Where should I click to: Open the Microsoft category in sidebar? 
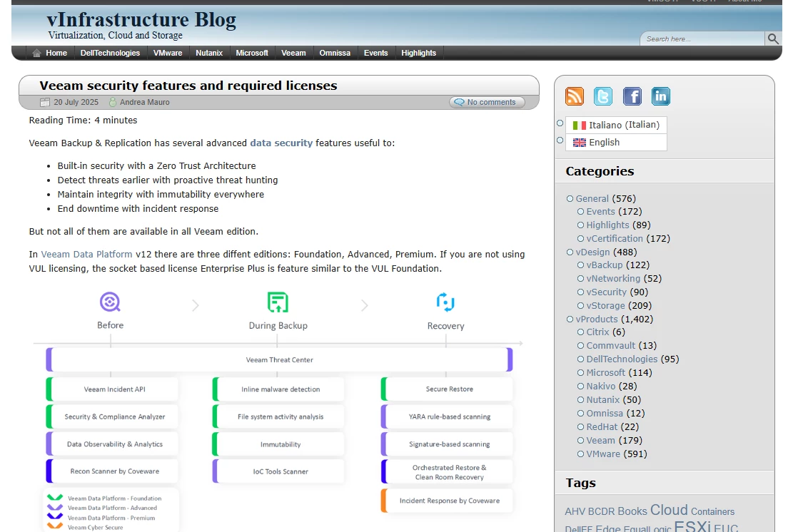pos(605,373)
